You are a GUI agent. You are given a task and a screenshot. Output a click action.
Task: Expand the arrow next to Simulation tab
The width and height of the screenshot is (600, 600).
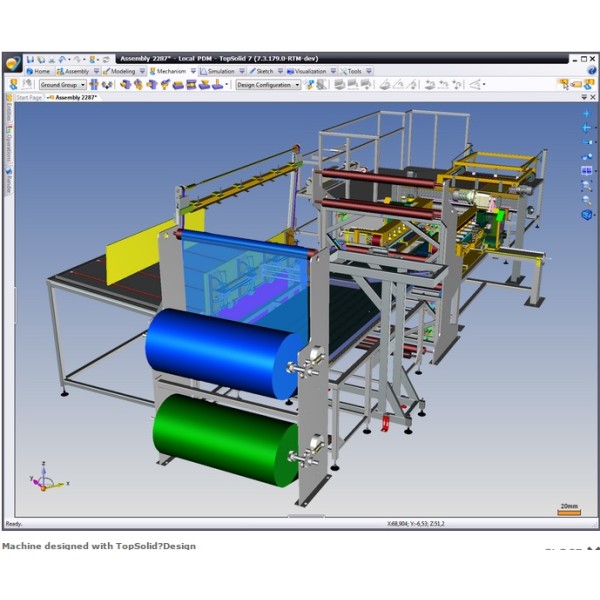click(x=242, y=71)
